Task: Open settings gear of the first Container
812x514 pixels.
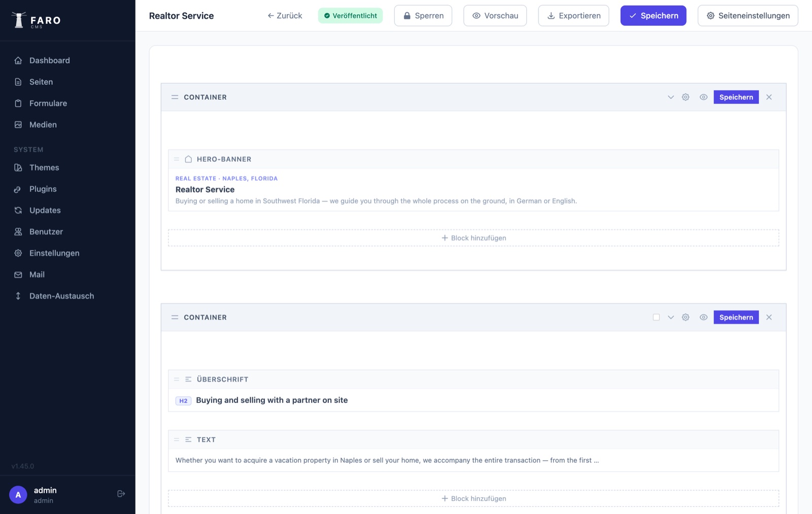Action: tap(686, 97)
